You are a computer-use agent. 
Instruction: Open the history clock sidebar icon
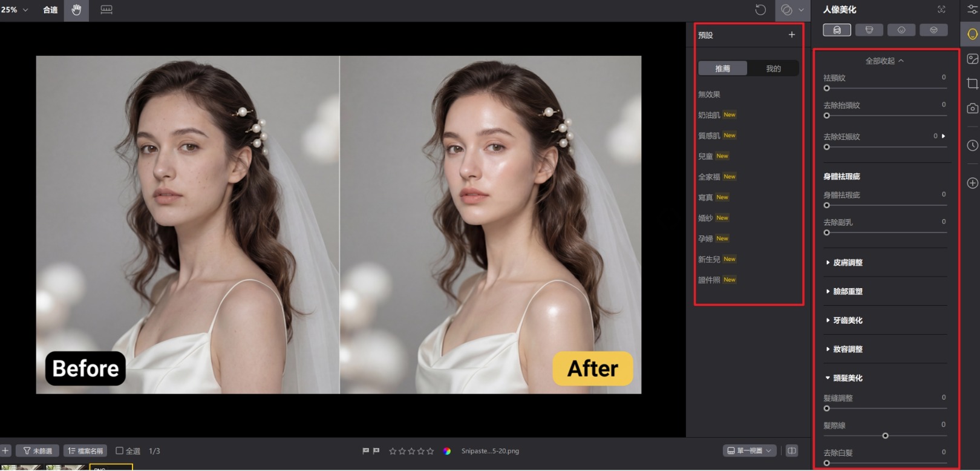[972, 145]
